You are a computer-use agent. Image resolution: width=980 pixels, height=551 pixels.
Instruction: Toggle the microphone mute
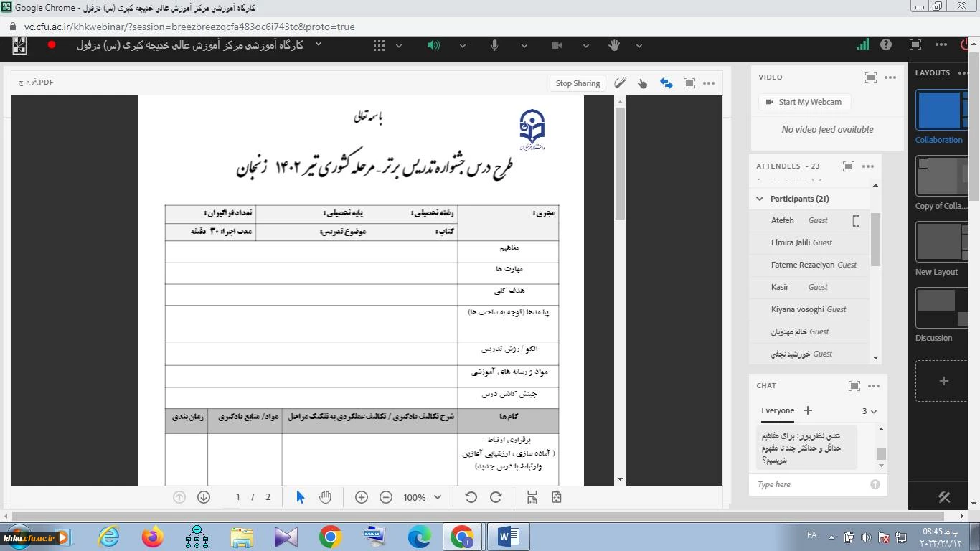pyautogui.click(x=494, y=45)
